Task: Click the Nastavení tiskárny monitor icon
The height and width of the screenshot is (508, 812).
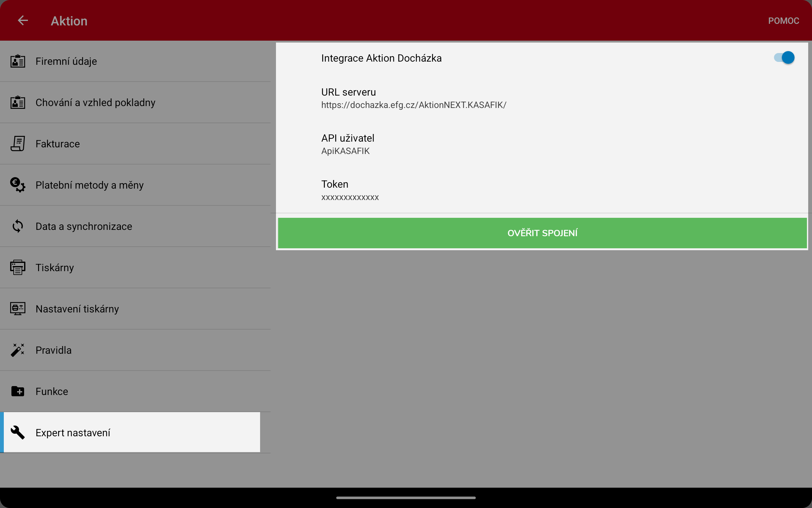Action: pos(18,309)
